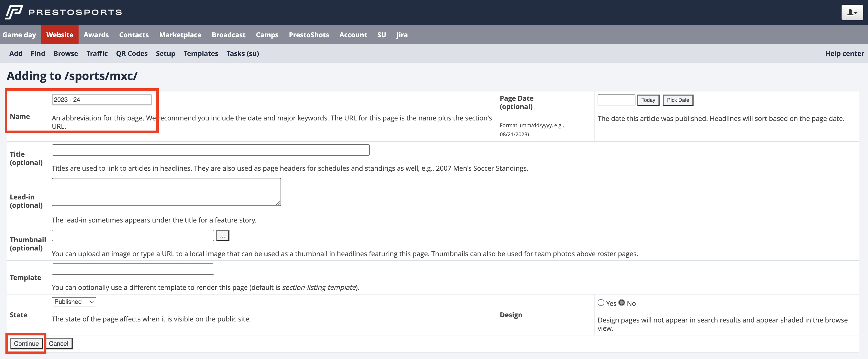Go to the Awards tab
This screenshot has width=868, height=359.
point(96,35)
